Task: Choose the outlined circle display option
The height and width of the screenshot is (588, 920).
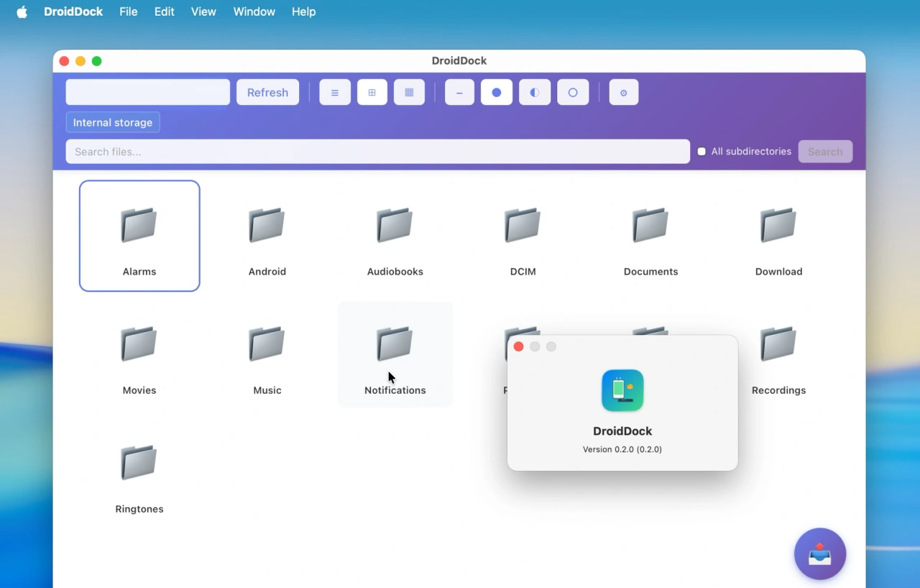Action: coord(573,92)
